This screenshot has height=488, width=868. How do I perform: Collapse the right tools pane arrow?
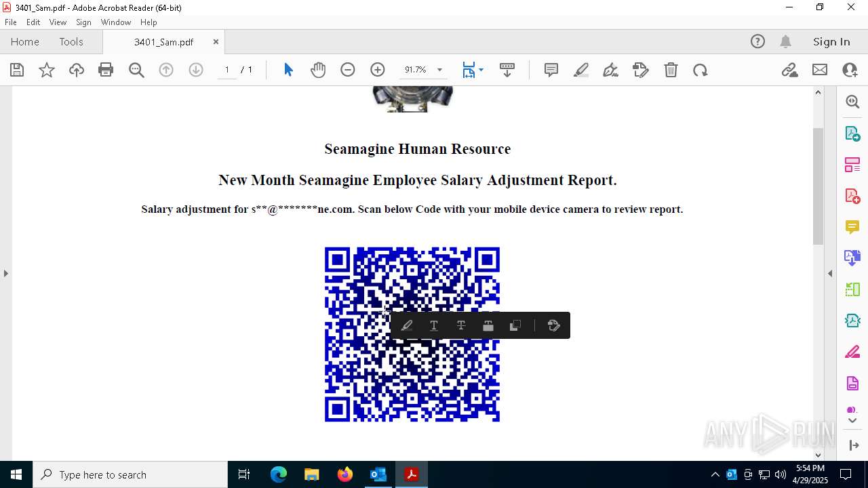tap(830, 273)
